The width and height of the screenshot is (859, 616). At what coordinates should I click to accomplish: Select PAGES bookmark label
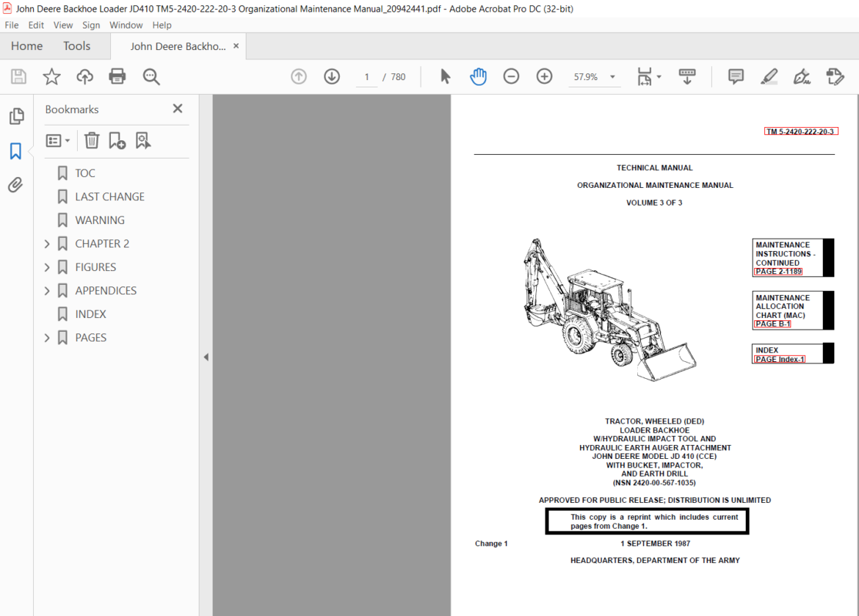click(91, 338)
